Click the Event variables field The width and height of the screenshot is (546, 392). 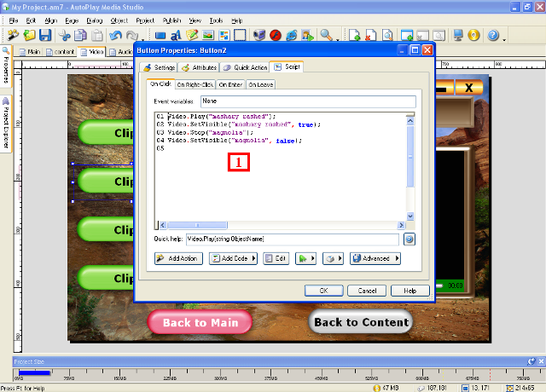[307, 100]
